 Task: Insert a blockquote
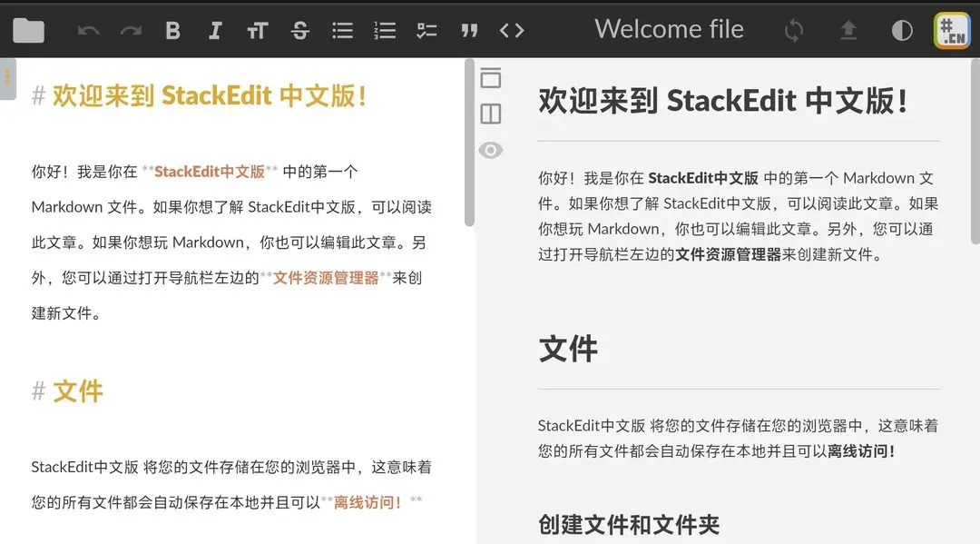[x=469, y=29]
